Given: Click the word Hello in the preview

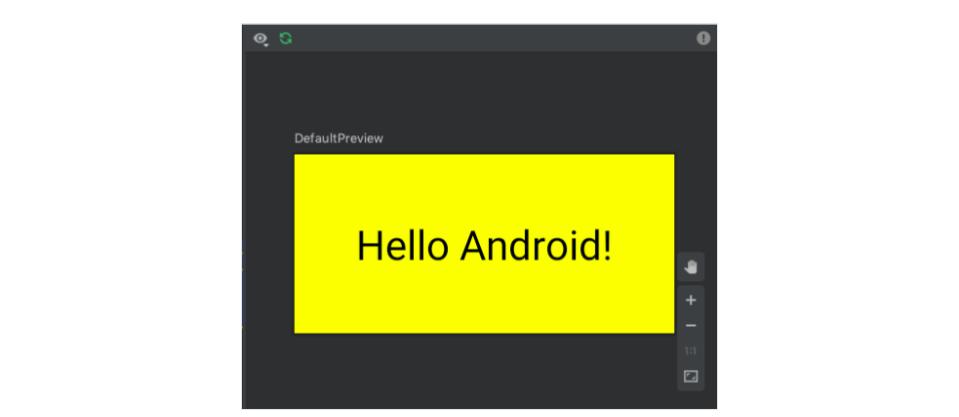Looking at the screenshot, I should pyautogui.click(x=401, y=246).
